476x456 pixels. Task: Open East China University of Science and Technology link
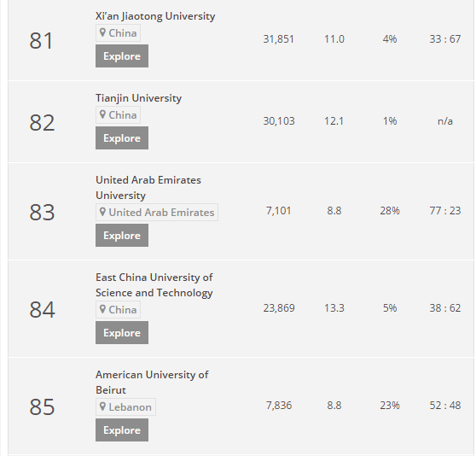pos(154,285)
